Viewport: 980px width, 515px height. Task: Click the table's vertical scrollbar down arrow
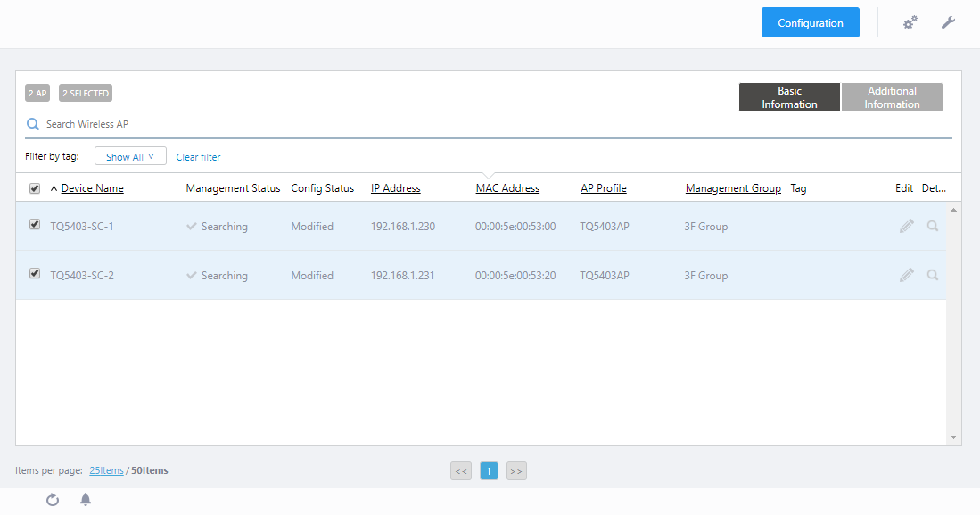[953, 437]
